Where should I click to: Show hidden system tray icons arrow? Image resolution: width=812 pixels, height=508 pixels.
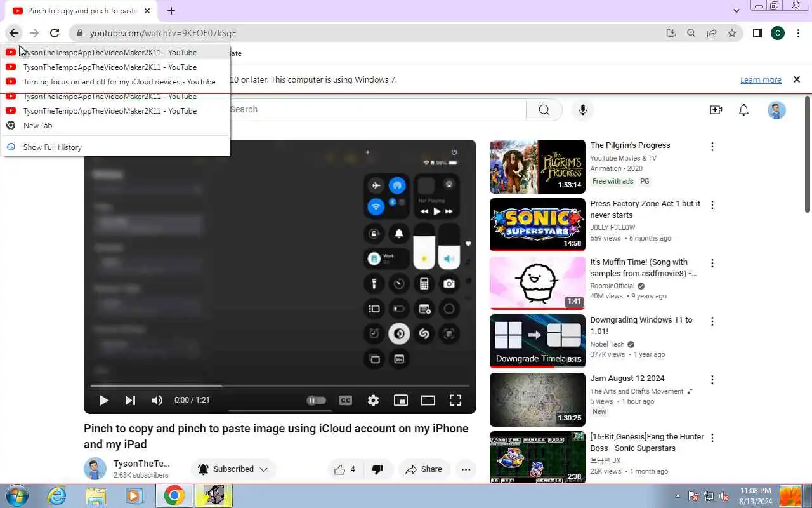tap(678, 496)
